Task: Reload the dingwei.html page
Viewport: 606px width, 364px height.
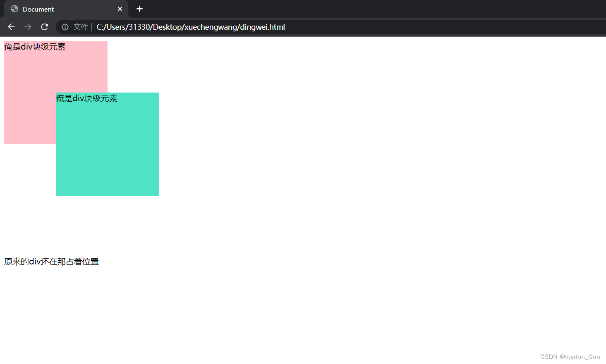Action: point(45,27)
